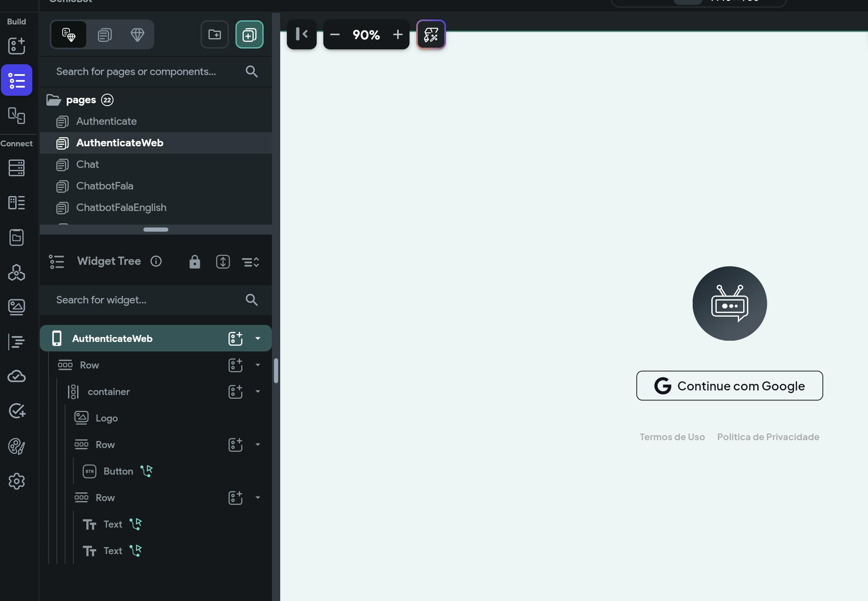The image size is (868, 601).
Task: Open the Settings gear sidebar icon
Action: tap(17, 481)
